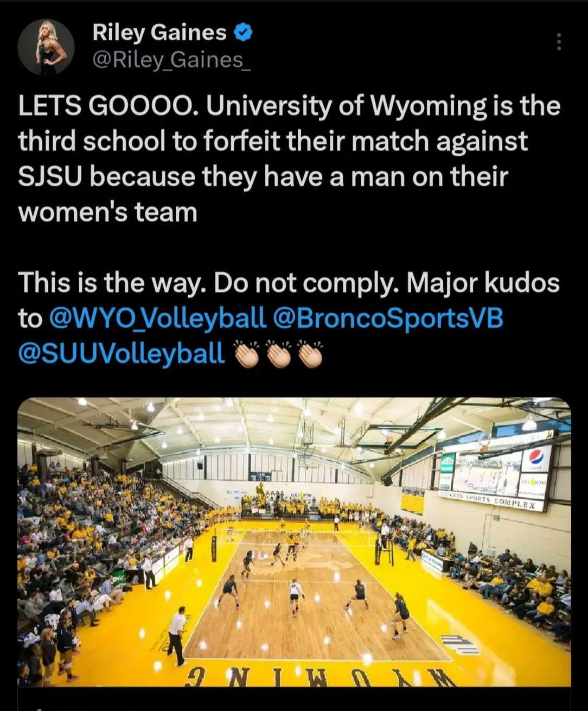Click the last clapping hands emoji
The width and height of the screenshot is (588, 711).
tap(311, 354)
